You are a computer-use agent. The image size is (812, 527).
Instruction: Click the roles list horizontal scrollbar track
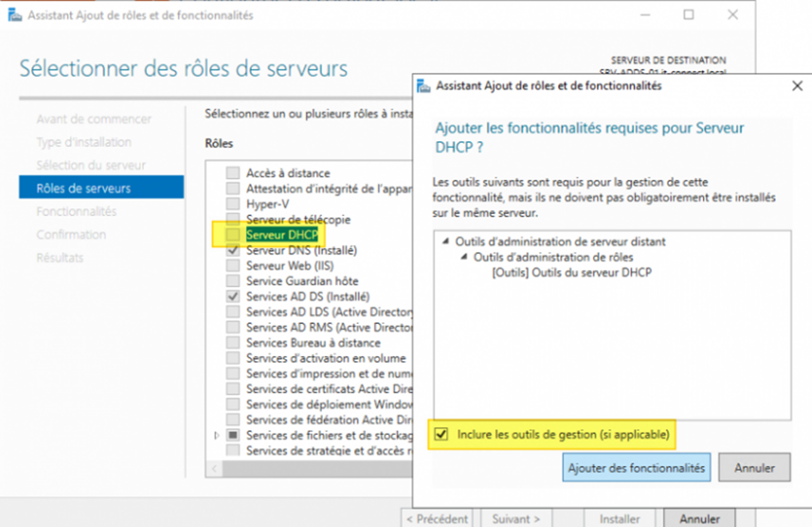pyautogui.click(x=317, y=469)
